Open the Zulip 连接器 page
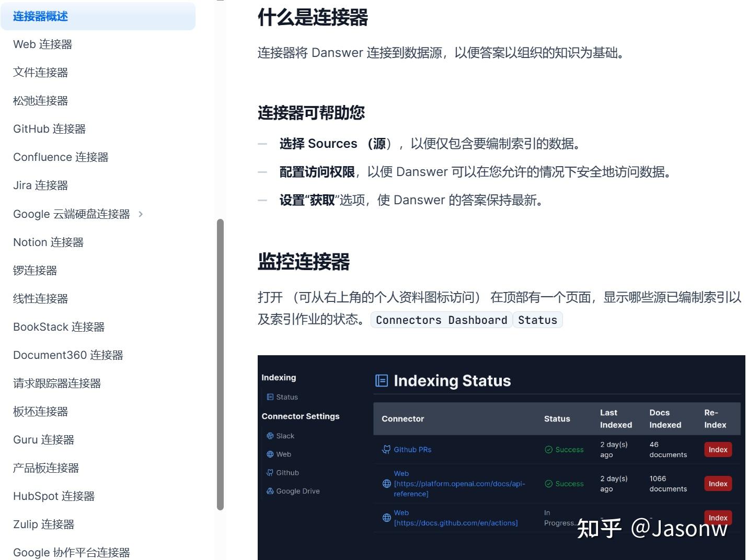The image size is (748, 560). coord(43,524)
